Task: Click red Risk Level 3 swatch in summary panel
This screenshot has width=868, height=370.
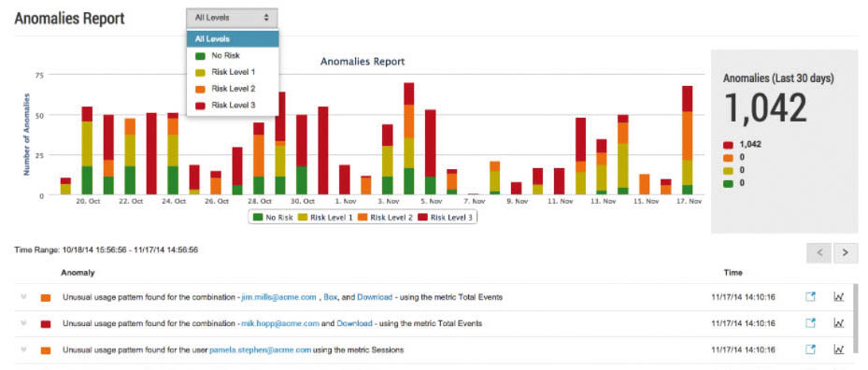Action: point(729,145)
